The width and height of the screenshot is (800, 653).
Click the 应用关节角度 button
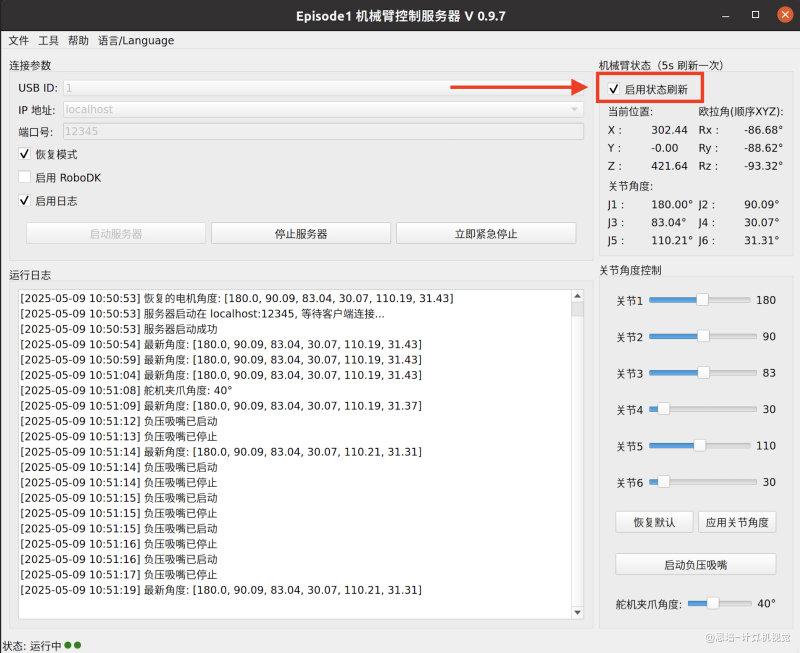point(737,522)
